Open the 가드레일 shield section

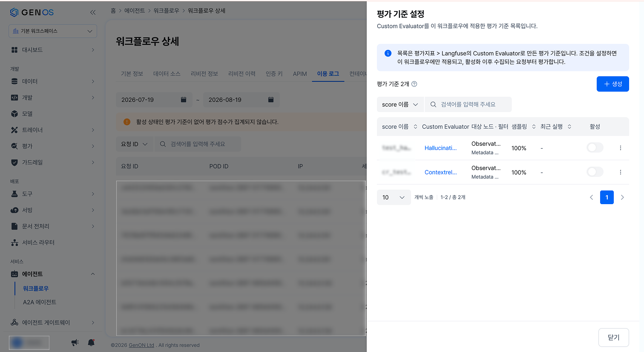point(53,162)
